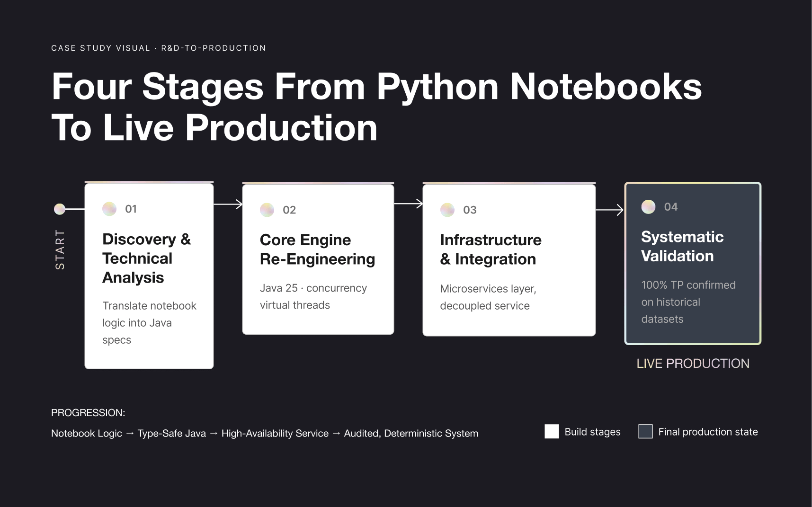Click the main title 'Four Stages From Python Notebooks'
812x507 pixels.
coord(376,87)
